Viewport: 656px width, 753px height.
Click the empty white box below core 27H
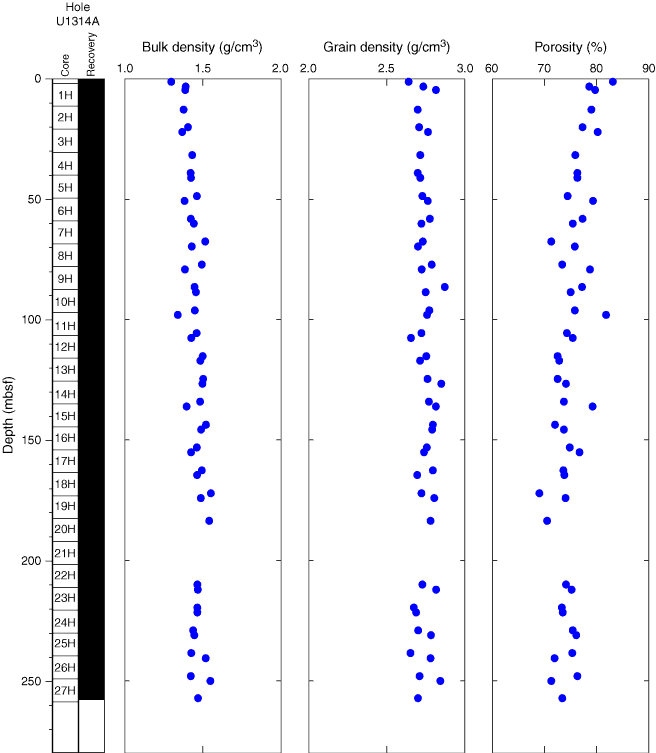(x=65, y=726)
